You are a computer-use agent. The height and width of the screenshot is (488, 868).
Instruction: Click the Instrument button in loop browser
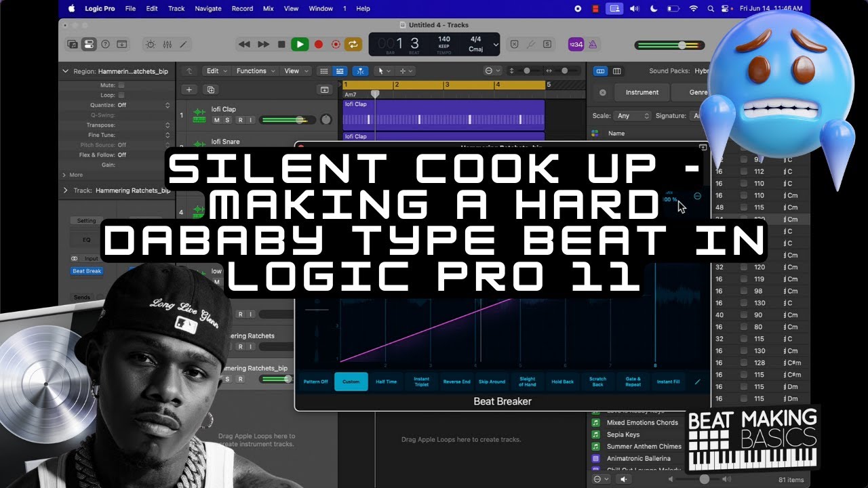pyautogui.click(x=642, y=92)
